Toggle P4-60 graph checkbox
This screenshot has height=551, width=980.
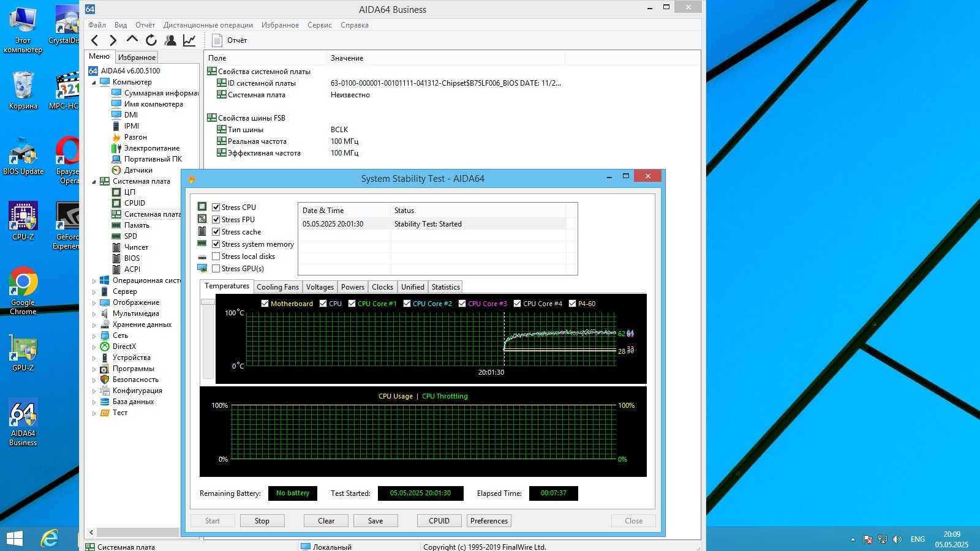(572, 303)
